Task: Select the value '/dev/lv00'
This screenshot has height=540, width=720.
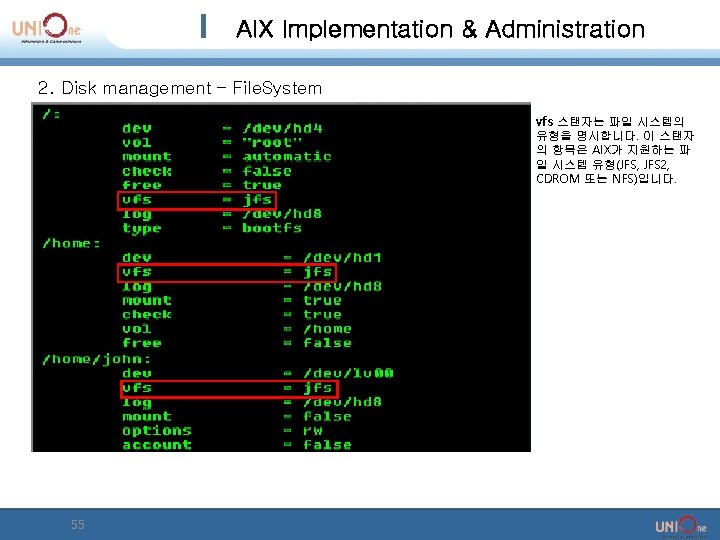Action: (x=348, y=373)
